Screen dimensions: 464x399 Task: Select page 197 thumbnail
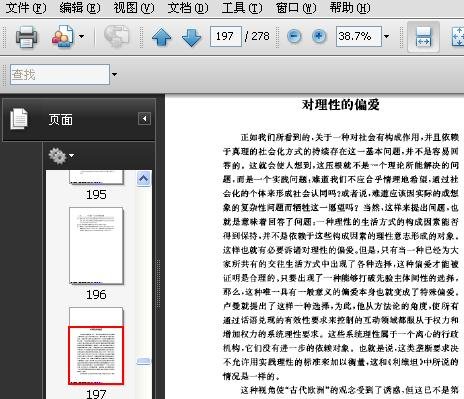(96, 346)
